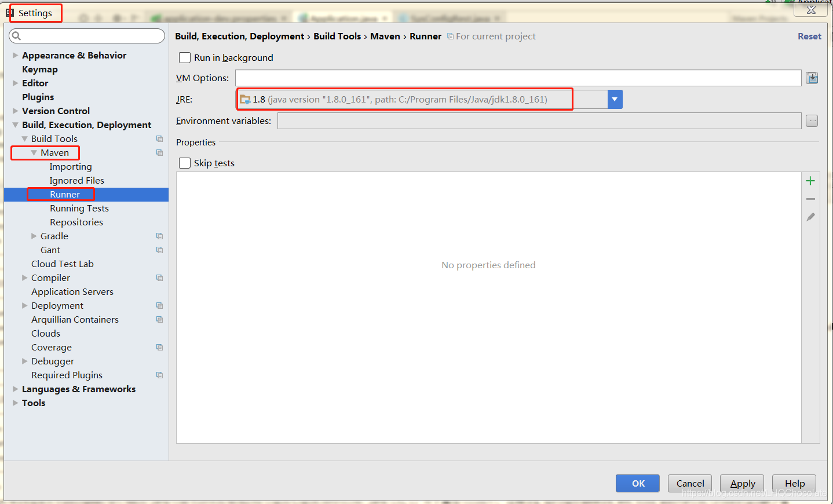Expand the Debugger node
The width and height of the screenshot is (833, 504).
click(x=25, y=361)
